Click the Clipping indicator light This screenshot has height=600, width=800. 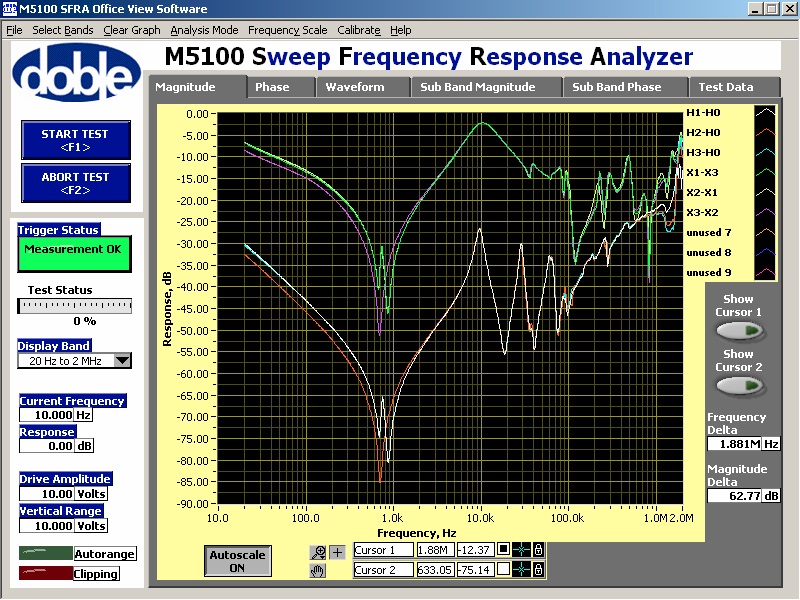45,573
